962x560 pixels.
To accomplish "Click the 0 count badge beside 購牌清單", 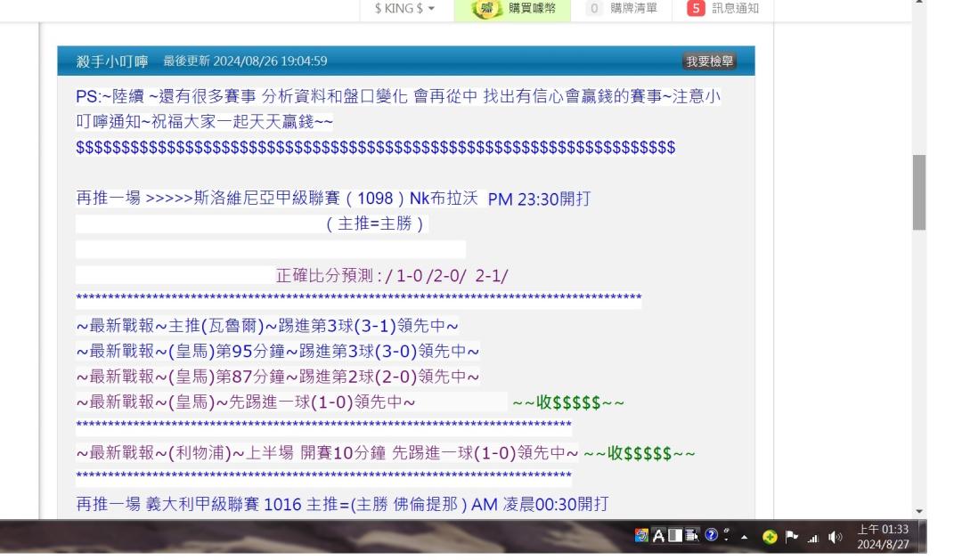I will 594,9.
